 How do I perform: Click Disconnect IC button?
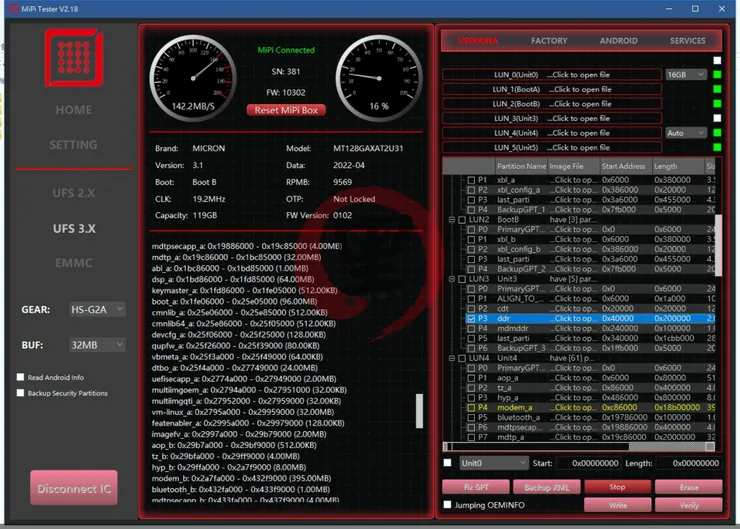coord(74,488)
